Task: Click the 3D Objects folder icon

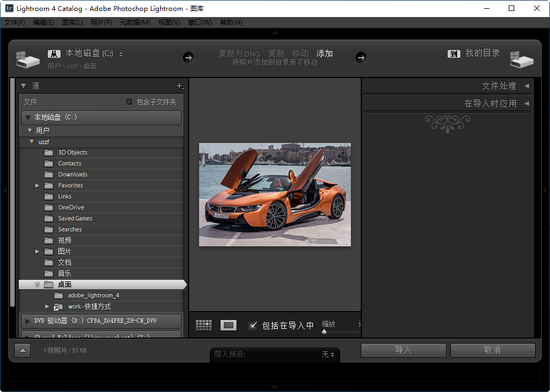Action: [x=49, y=152]
